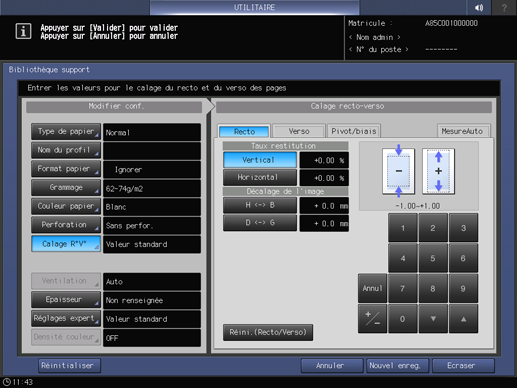The height and width of the screenshot is (388, 517).
Task: Tap keypad digit 0
Action: (403, 318)
